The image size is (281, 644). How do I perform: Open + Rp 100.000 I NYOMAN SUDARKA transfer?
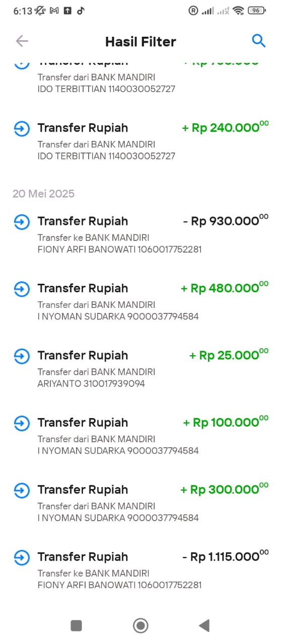pyautogui.click(x=140, y=435)
